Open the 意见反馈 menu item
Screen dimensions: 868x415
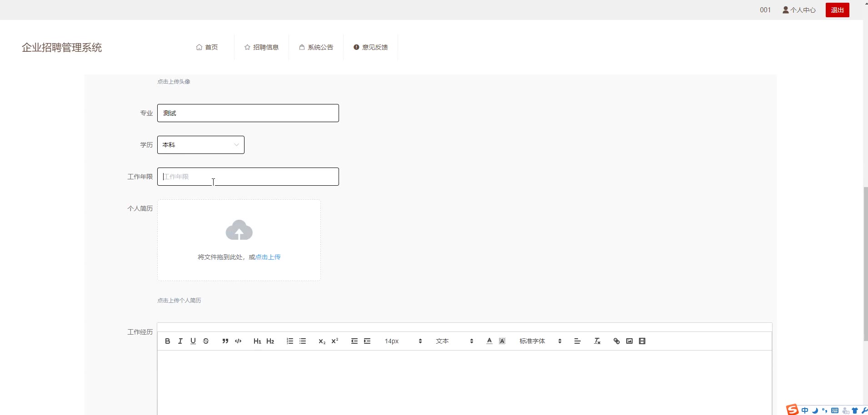371,47
